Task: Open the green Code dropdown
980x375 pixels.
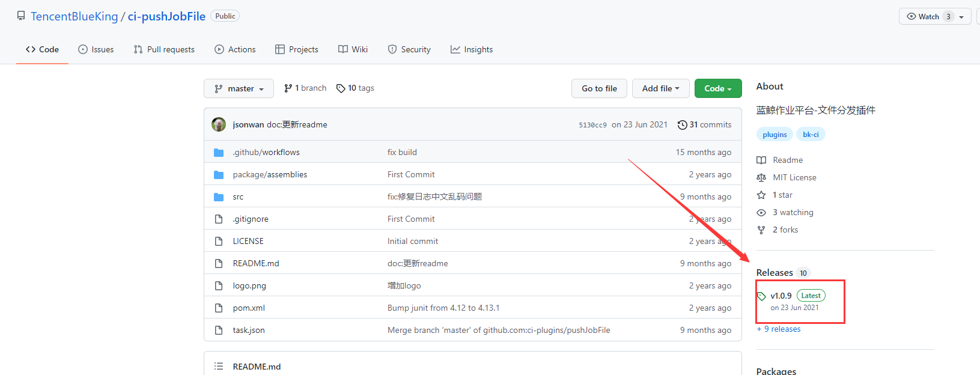Action: pyautogui.click(x=717, y=89)
